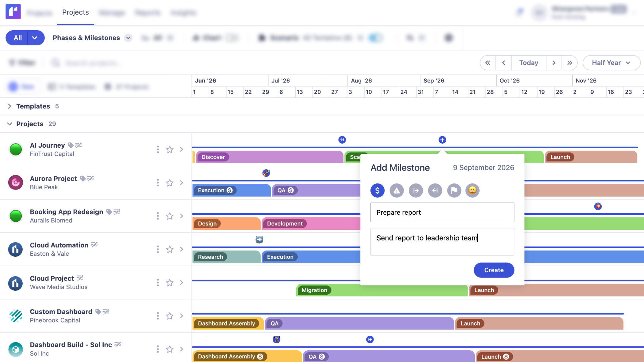Star the Cloud Project
Image resolution: width=644 pixels, height=362 pixels.
pyautogui.click(x=170, y=283)
